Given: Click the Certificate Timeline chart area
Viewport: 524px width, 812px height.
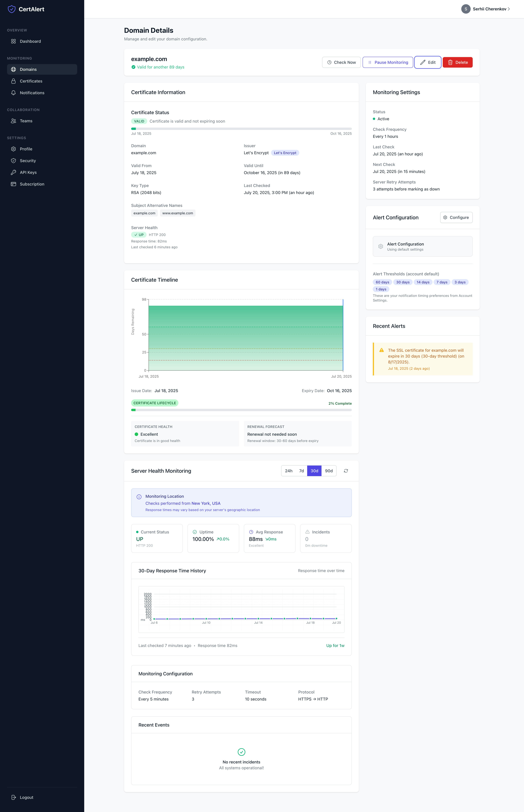Looking at the screenshot, I should pyautogui.click(x=246, y=335).
